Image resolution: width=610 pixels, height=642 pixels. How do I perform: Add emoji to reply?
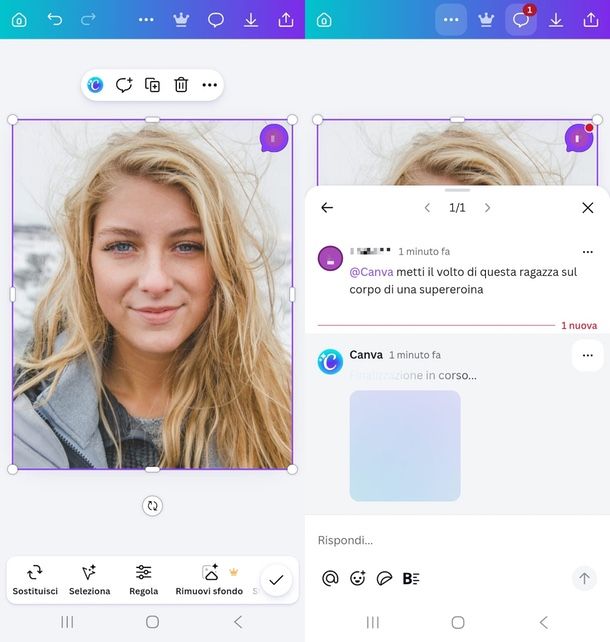(357, 579)
